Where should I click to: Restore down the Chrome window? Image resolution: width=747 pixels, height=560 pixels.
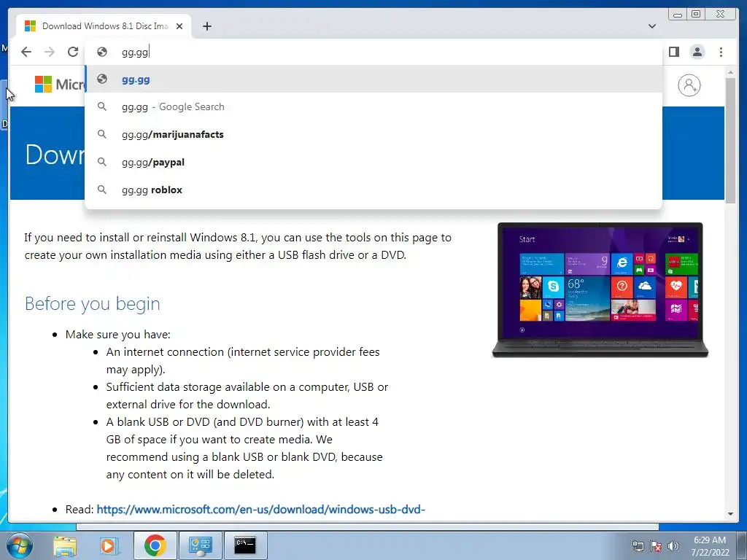click(696, 15)
